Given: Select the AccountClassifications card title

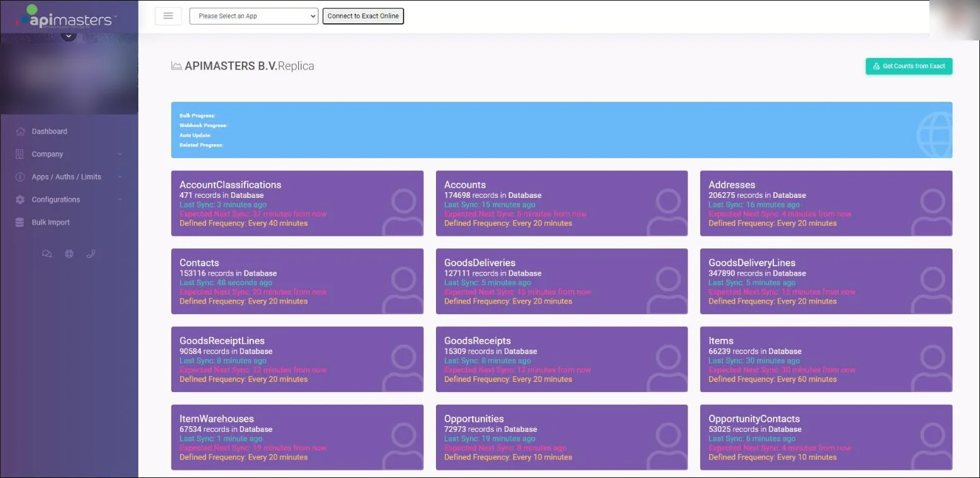Looking at the screenshot, I should pos(230,185).
